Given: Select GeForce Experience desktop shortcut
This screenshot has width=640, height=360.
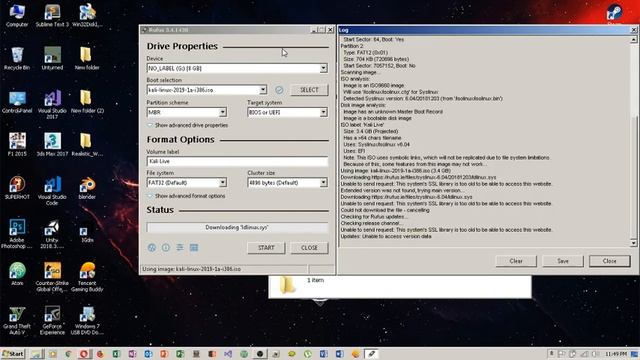Looking at the screenshot, I should pyautogui.click(x=52, y=320).
